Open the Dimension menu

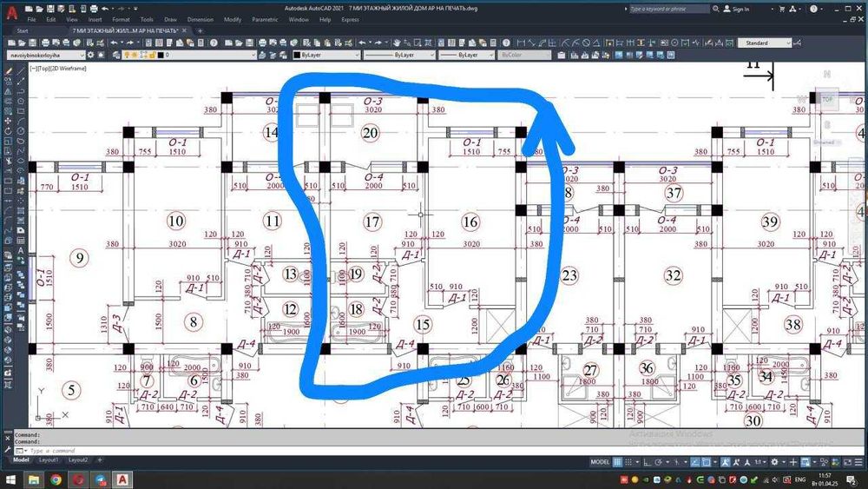click(x=201, y=19)
